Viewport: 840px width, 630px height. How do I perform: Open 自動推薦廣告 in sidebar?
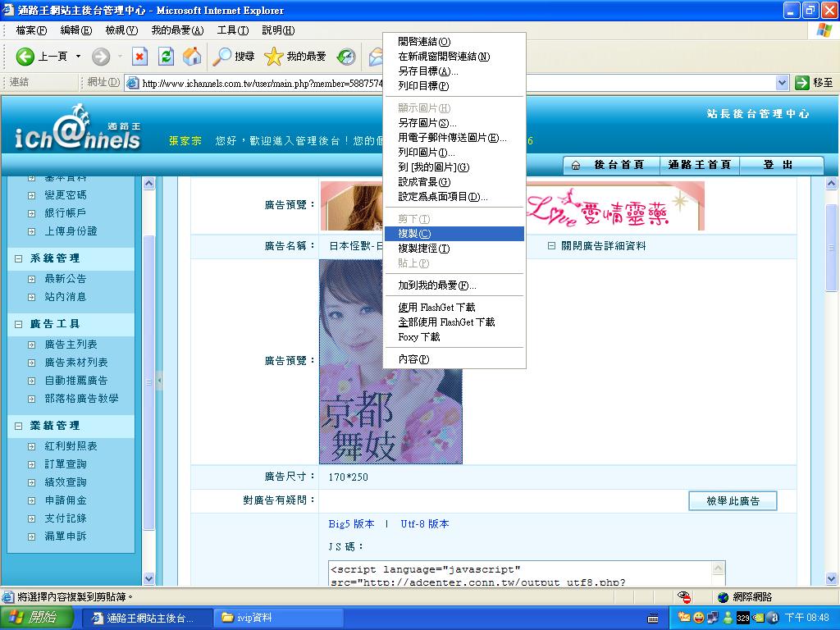click(76, 381)
